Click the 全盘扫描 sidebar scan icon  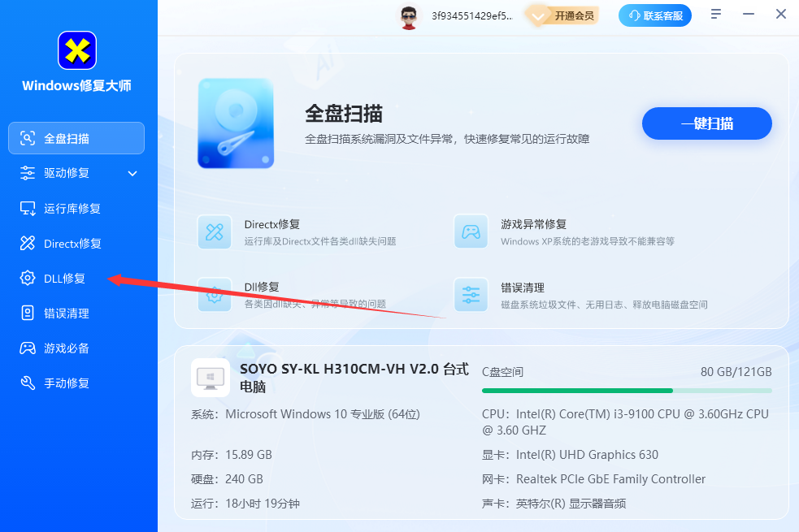(x=28, y=138)
